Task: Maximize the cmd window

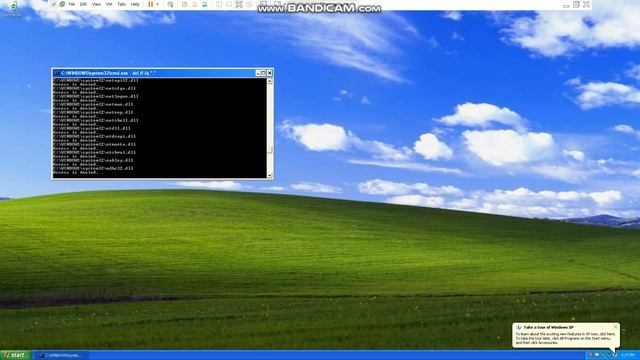Action: [x=263, y=73]
